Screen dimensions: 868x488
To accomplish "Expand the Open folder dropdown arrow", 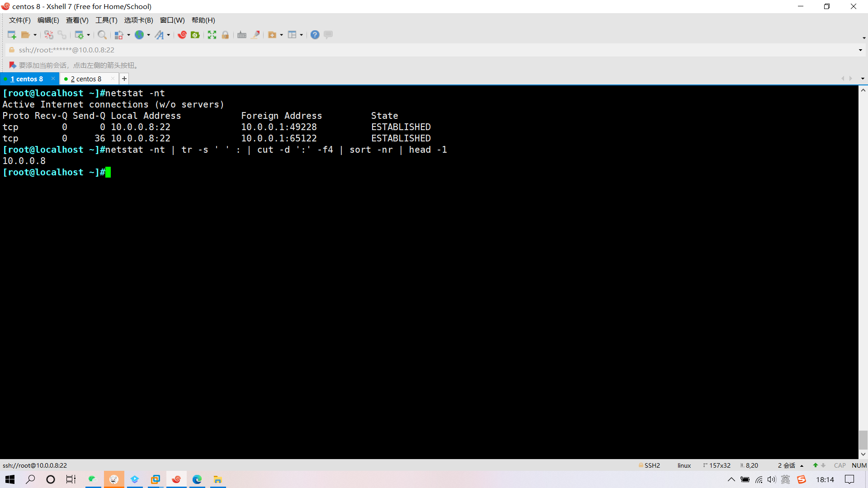I will (35, 35).
